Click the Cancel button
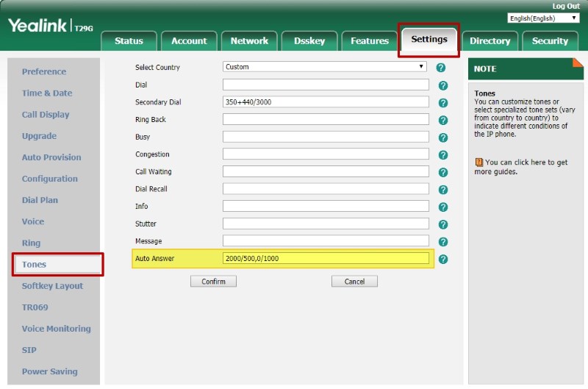This screenshot has height=389, width=588. point(354,282)
